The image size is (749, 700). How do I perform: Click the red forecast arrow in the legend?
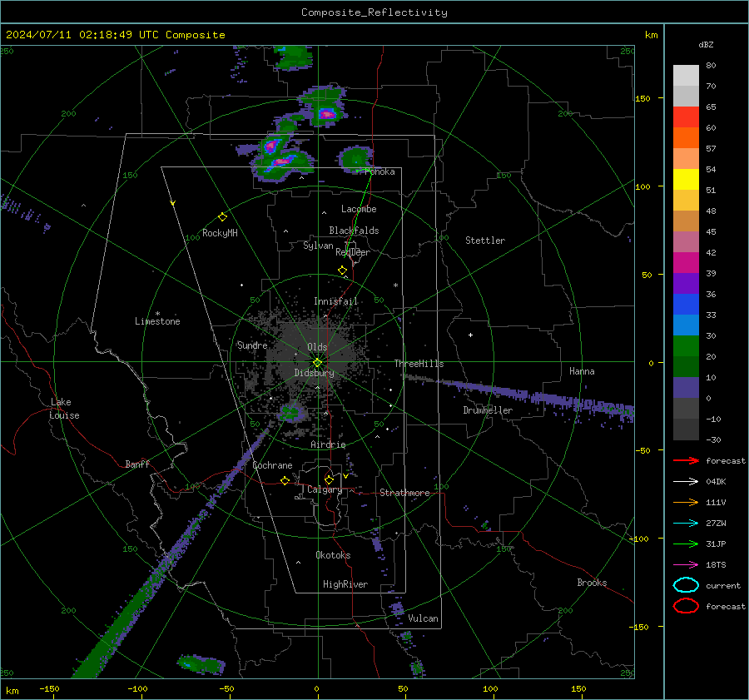[686, 460]
